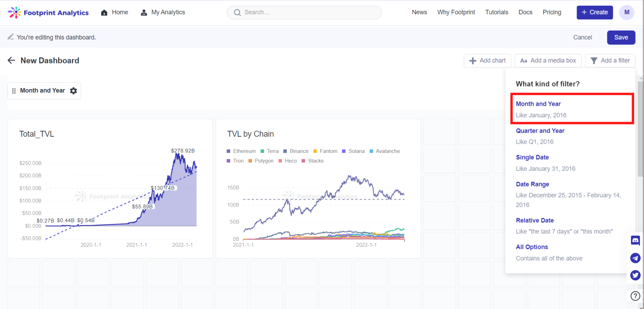Image resolution: width=644 pixels, height=309 pixels.
Task: Toggle Terra legend swatch
Action: coord(262,151)
